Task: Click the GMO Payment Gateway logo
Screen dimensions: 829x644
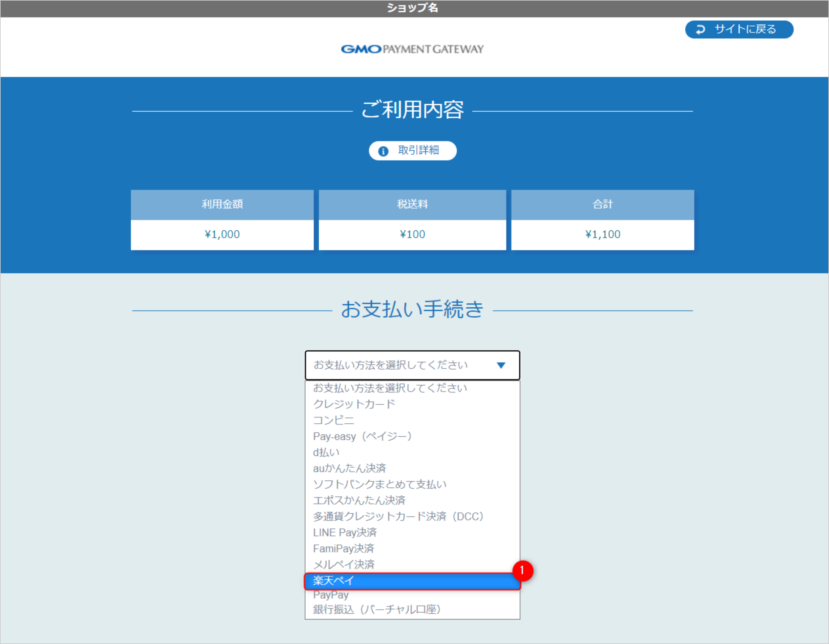Action: [x=412, y=49]
